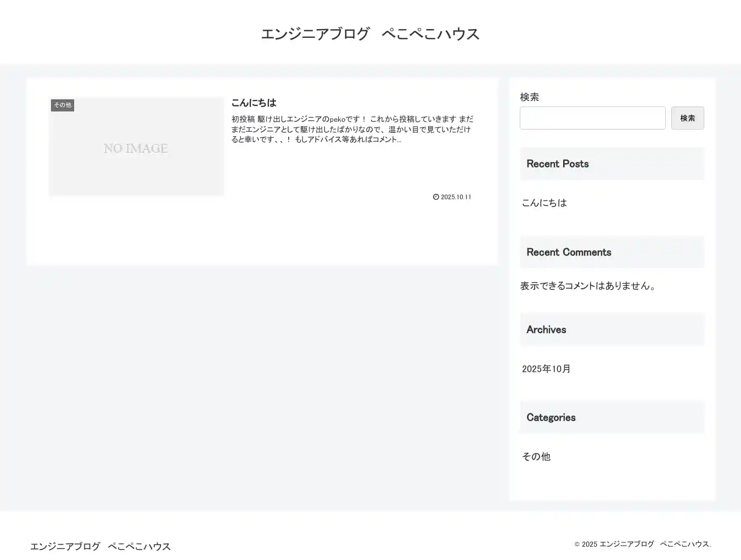This screenshot has height=560, width=741.
Task: Click the 2025.10.11 post date text
Action: tap(456, 197)
